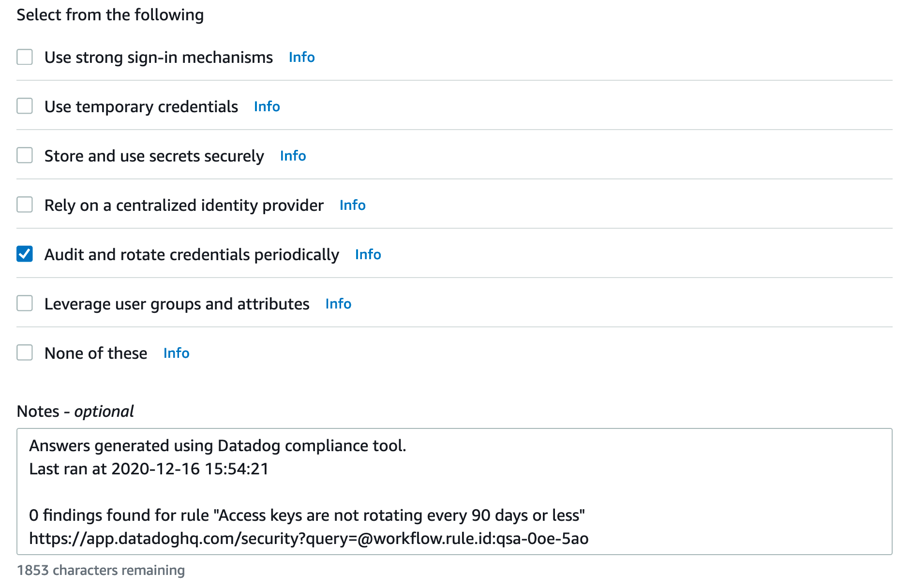Enable the "Use strong sign-in mechanisms" checkbox
The height and width of the screenshot is (588, 912).
(x=24, y=57)
